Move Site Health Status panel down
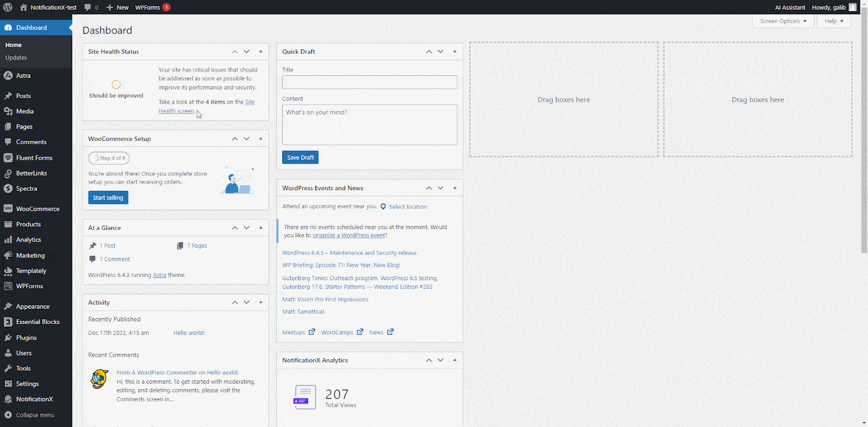The image size is (868, 427). pyautogui.click(x=247, y=51)
